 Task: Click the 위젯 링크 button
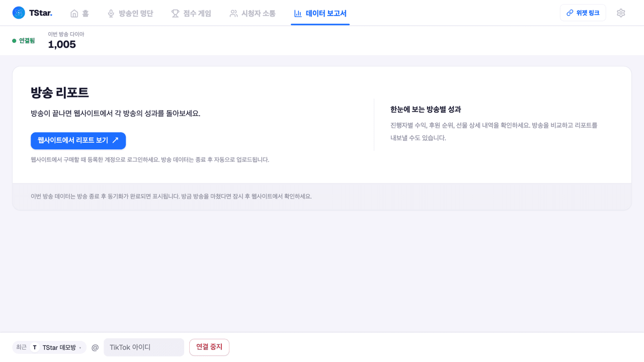point(583,13)
